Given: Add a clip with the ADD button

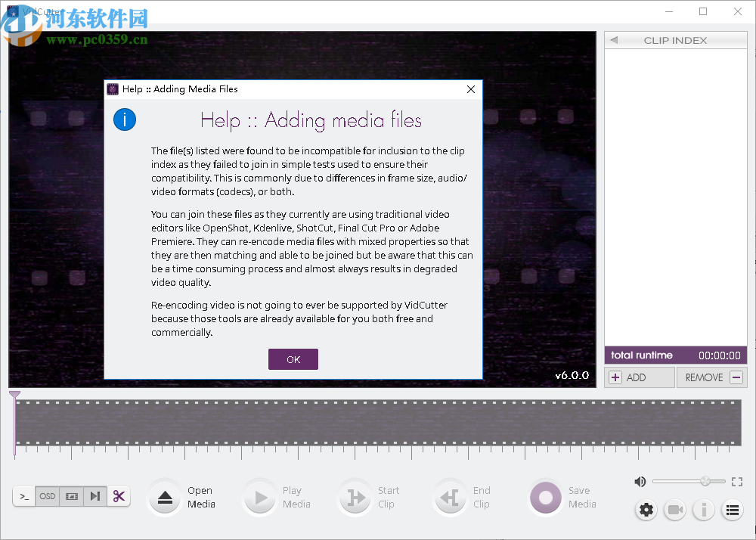Looking at the screenshot, I should click(x=640, y=377).
